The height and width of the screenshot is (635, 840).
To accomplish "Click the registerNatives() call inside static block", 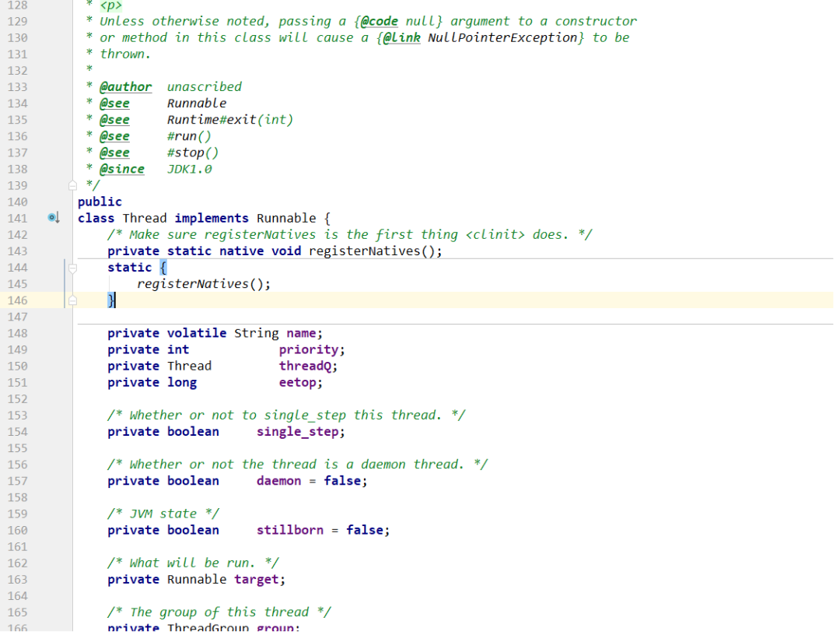I will click(x=204, y=284).
